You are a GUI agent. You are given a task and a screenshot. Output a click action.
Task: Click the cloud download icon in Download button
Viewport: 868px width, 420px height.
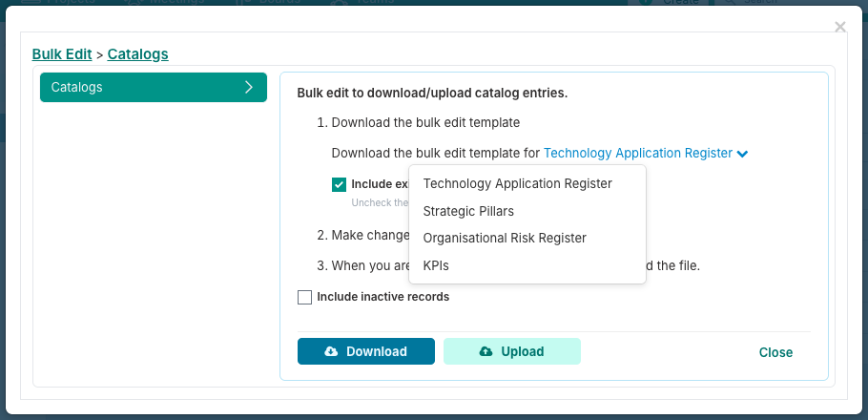click(x=331, y=352)
